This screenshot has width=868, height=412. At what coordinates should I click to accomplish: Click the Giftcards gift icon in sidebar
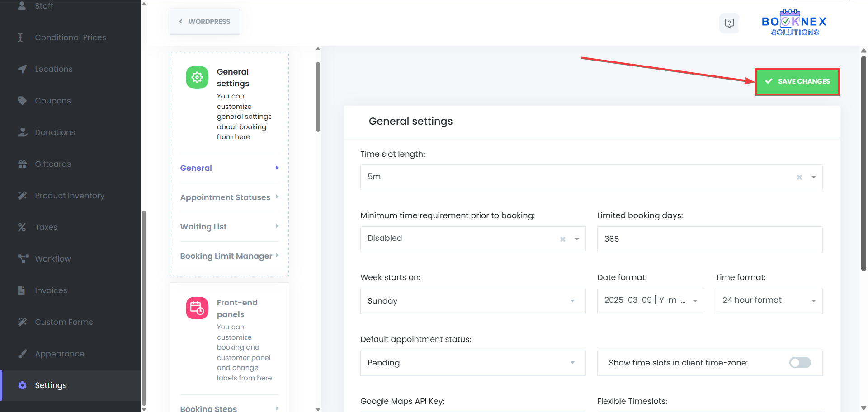(22, 164)
